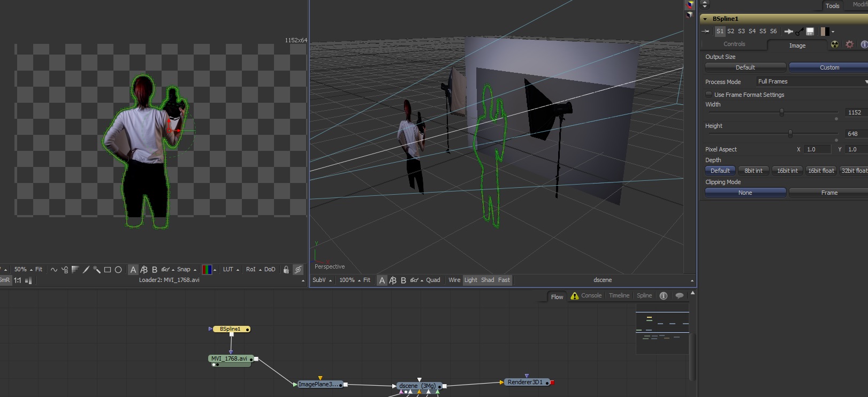This screenshot has height=397, width=868.
Task: Toggle Shad shadows in 3D viewer
Action: click(x=488, y=280)
